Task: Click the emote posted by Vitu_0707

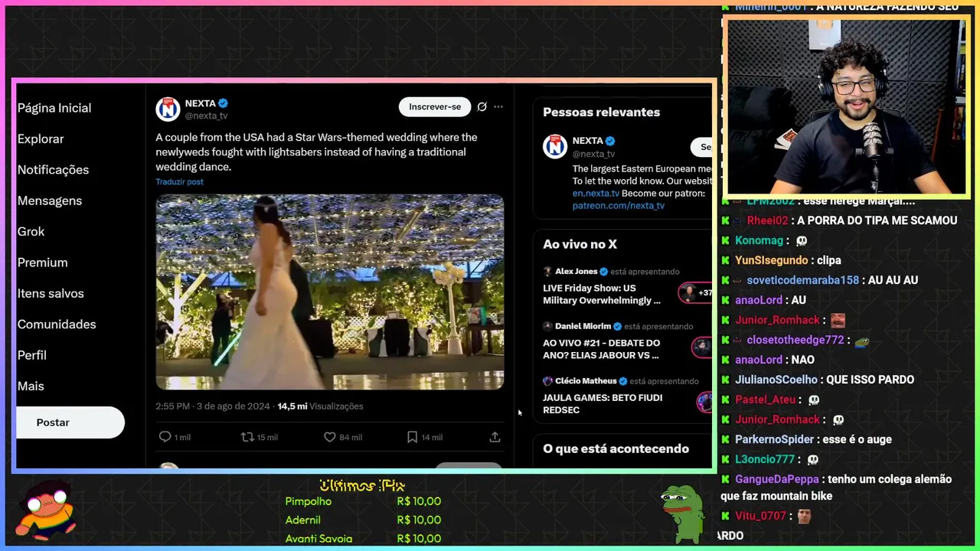Action: 803,516
